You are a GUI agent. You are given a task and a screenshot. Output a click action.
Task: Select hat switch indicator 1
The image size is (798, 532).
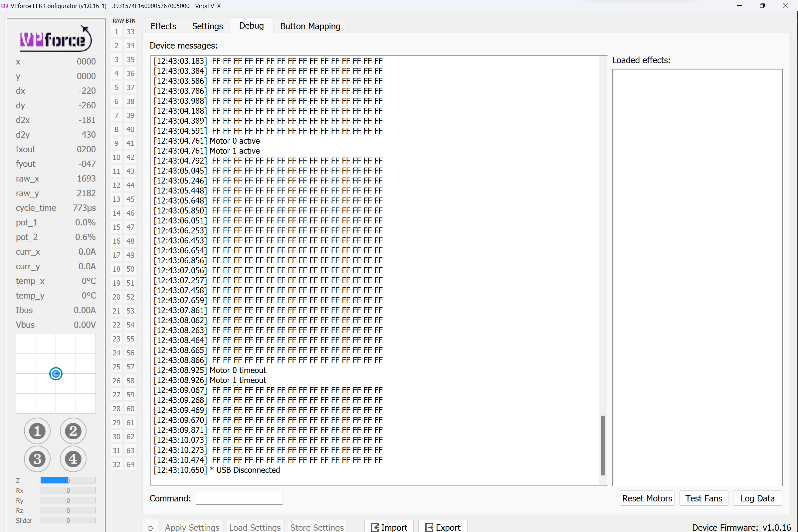click(x=37, y=431)
